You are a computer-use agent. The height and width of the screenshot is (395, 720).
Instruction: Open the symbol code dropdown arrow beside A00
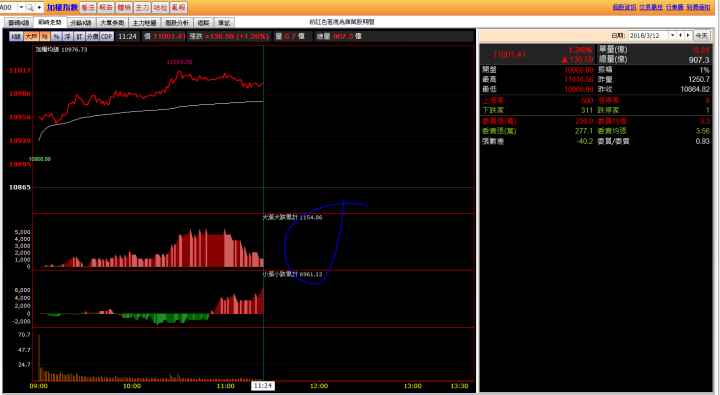pos(21,7)
